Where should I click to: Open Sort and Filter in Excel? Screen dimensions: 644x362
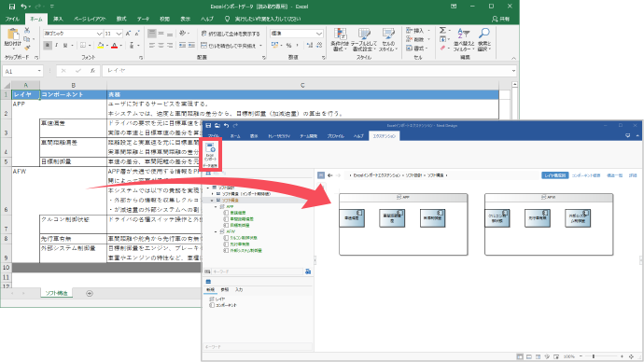(x=464, y=40)
